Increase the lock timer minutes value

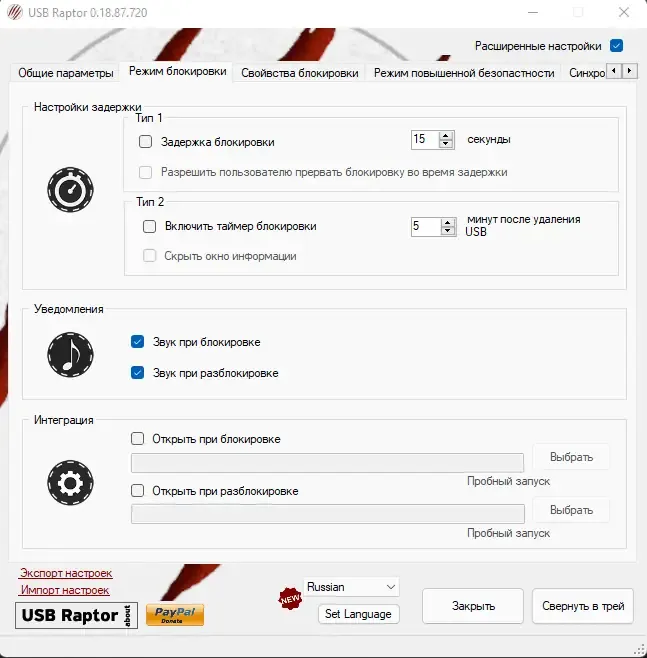tap(448, 222)
